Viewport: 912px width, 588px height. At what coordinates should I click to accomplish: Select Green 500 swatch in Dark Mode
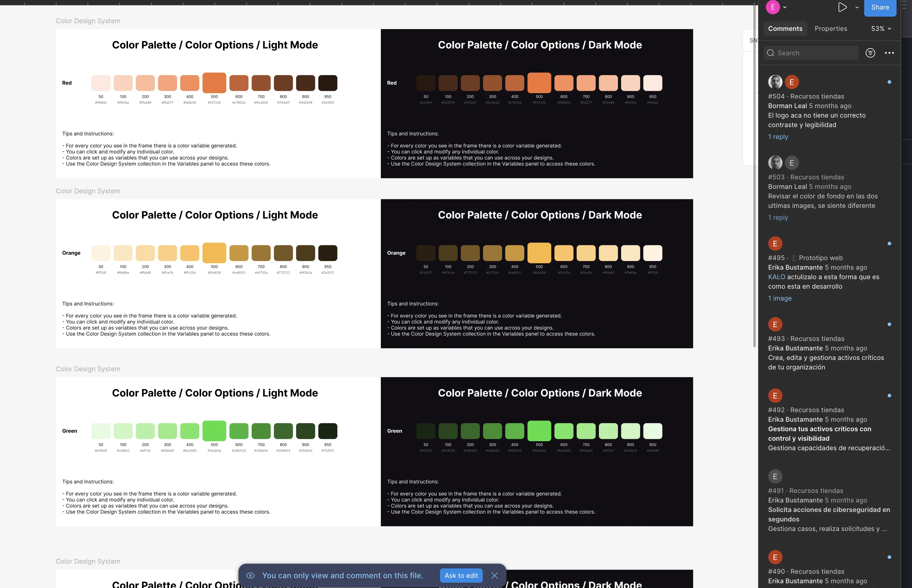539,431
